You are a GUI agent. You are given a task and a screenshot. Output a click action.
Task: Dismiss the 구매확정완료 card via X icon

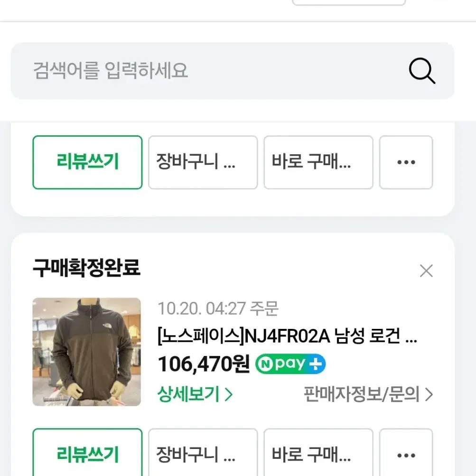pyautogui.click(x=426, y=271)
